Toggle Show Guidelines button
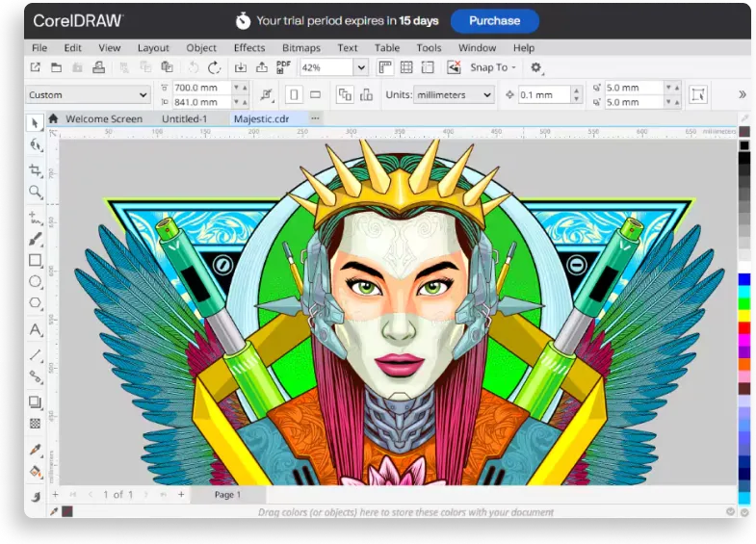 428,67
